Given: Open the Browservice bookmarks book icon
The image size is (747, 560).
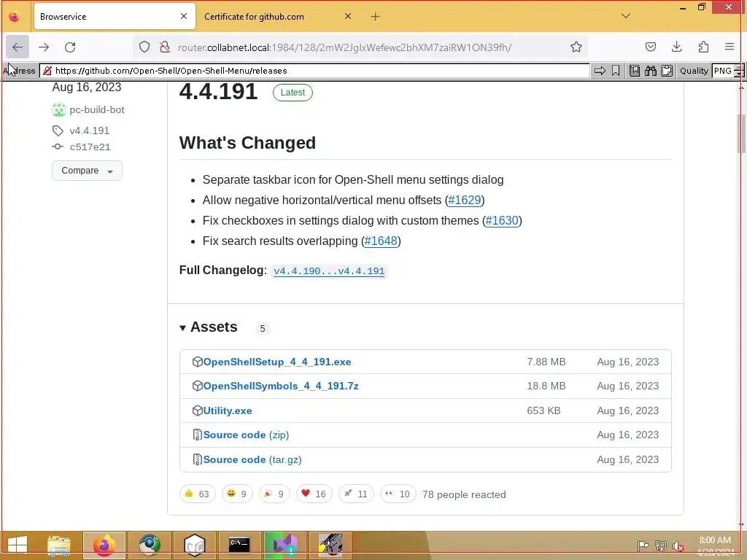Looking at the screenshot, I should (x=634, y=71).
